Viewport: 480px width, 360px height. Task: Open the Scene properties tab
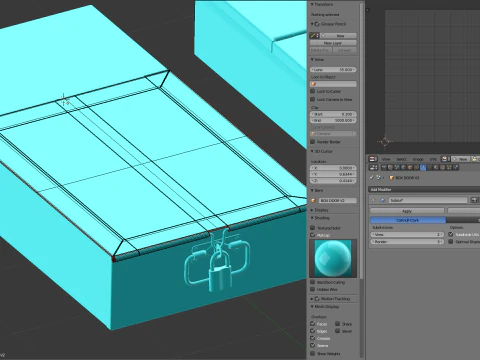(397, 167)
